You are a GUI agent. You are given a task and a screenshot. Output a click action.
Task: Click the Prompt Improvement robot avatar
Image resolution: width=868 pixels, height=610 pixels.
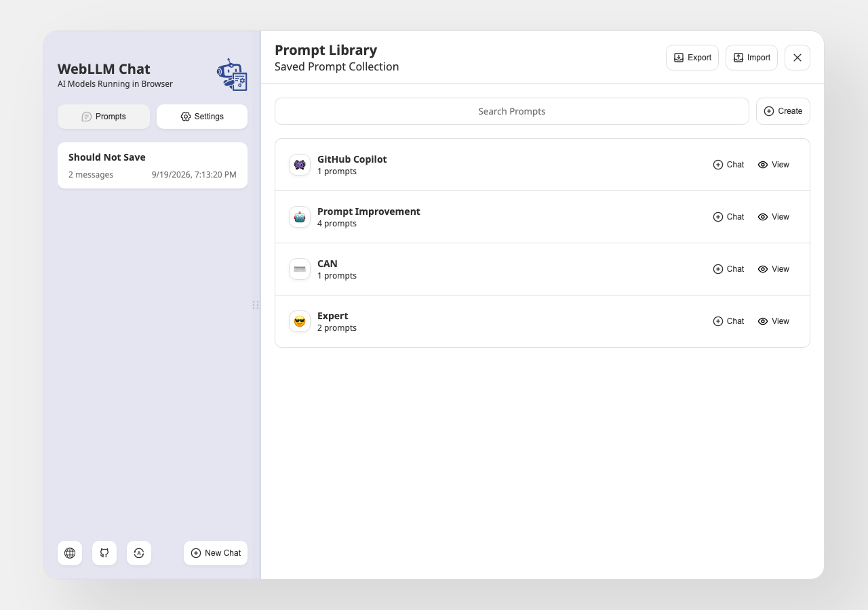point(300,217)
